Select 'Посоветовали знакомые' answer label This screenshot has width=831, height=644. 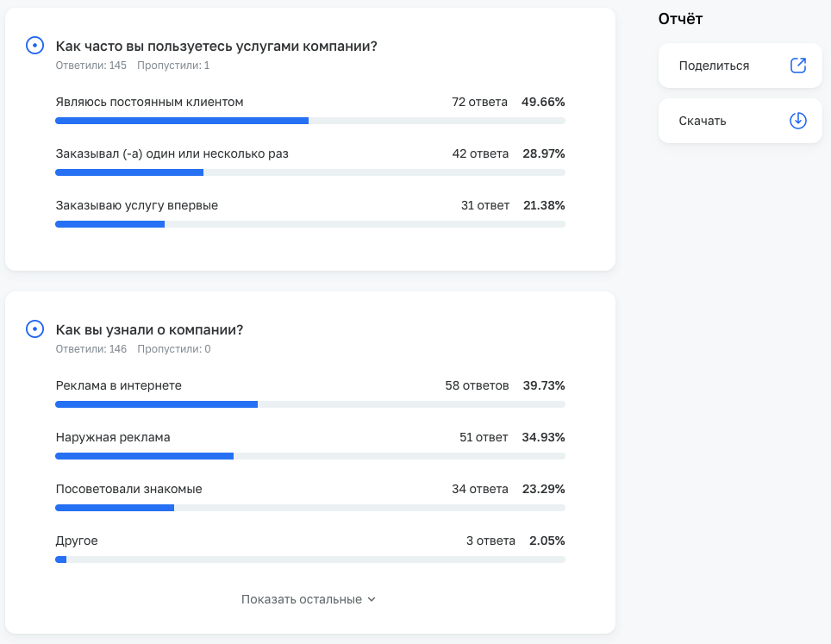point(128,489)
